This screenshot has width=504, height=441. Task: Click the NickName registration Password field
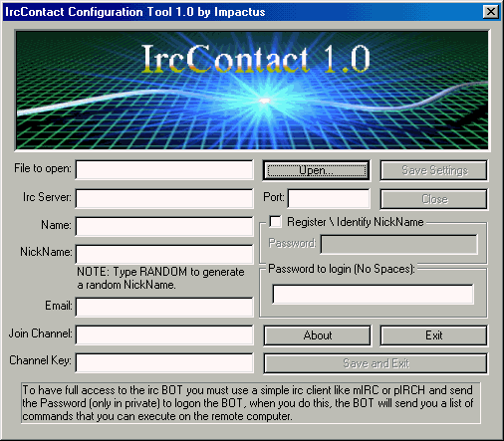coord(399,245)
